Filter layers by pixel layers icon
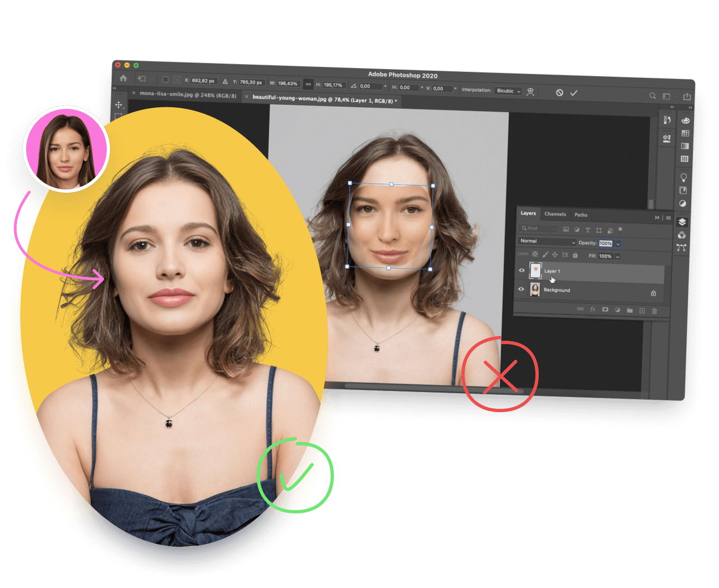This screenshot has width=719, height=588. pyautogui.click(x=566, y=229)
